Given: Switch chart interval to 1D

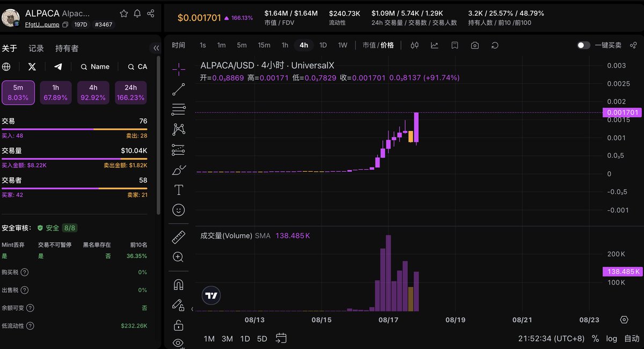Looking at the screenshot, I should tap(323, 45).
